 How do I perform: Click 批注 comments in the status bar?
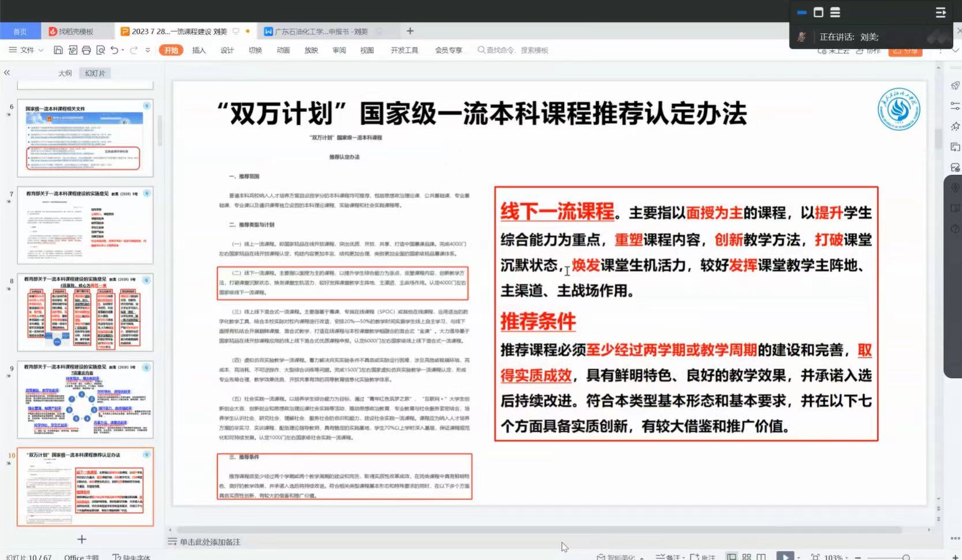[x=703, y=557]
